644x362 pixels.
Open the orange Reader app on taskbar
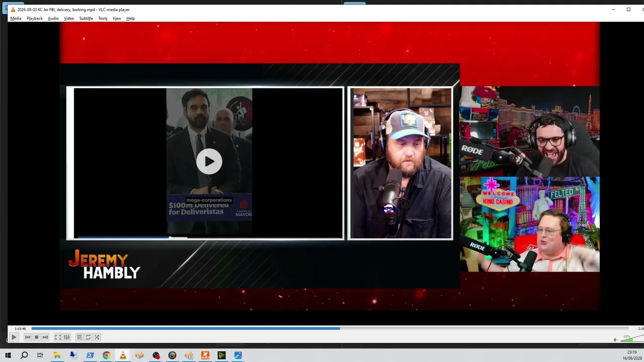coord(205,355)
